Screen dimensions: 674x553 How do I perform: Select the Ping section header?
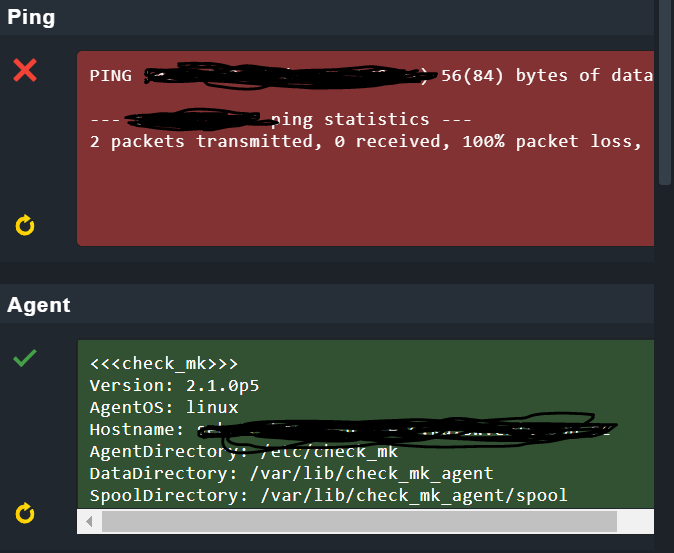pos(31,18)
